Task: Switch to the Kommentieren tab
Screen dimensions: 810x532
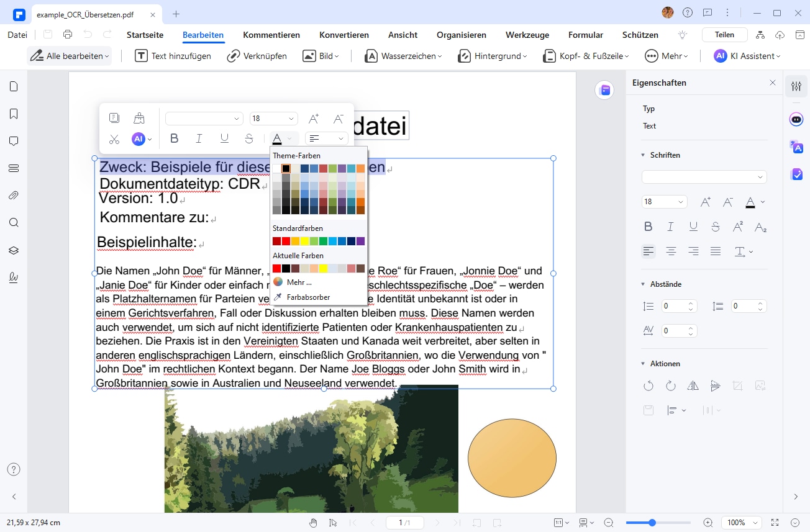Action: click(271, 35)
